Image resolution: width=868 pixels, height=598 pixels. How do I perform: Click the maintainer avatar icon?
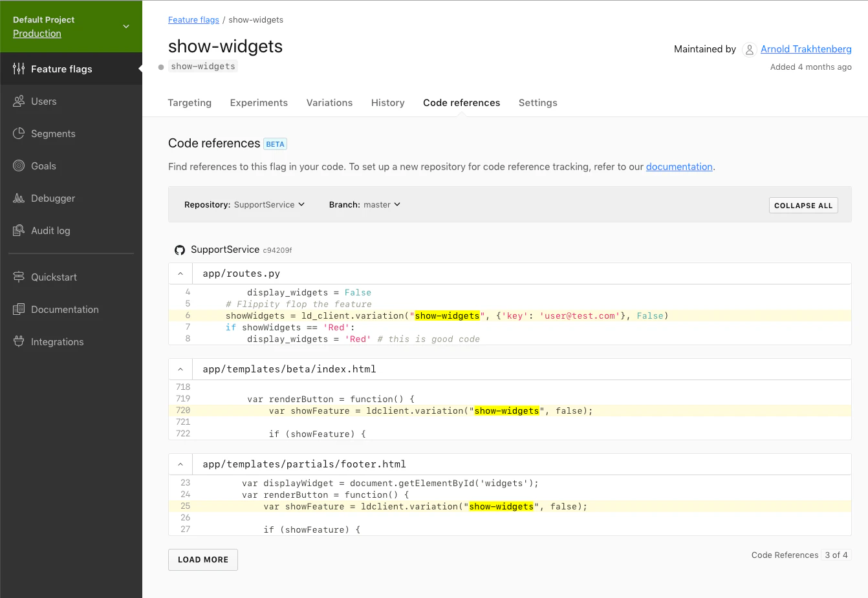pos(750,49)
